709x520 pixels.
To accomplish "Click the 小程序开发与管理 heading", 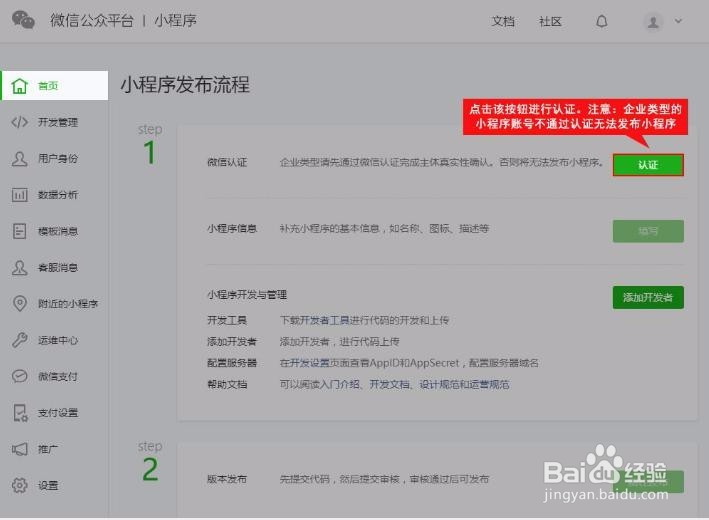I will [x=247, y=295].
